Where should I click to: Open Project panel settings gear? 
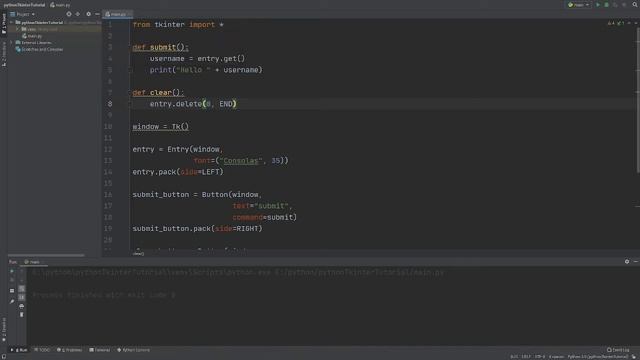(89, 14)
